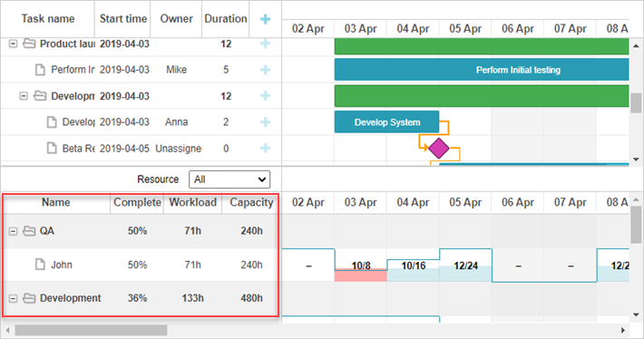Select the Perform Initial testing task bar
This screenshot has height=339, width=644.
[482, 70]
